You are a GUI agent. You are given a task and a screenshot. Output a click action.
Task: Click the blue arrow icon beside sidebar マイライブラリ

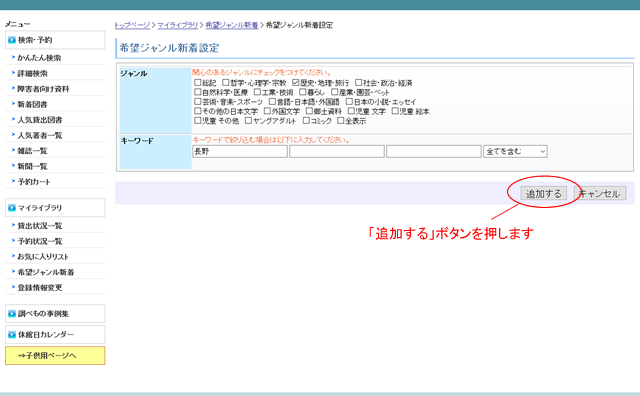[x=12, y=208]
